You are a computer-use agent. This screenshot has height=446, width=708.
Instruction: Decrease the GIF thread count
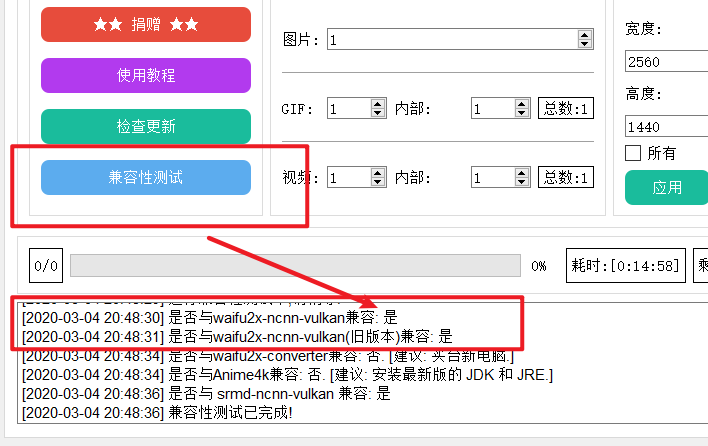[x=377, y=112]
